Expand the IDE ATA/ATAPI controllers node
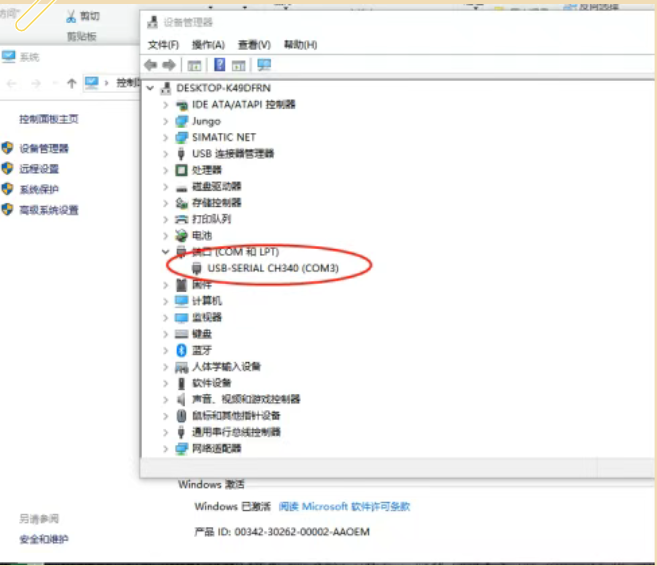The height and width of the screenshot is (566, 657). tap(166, 105)
